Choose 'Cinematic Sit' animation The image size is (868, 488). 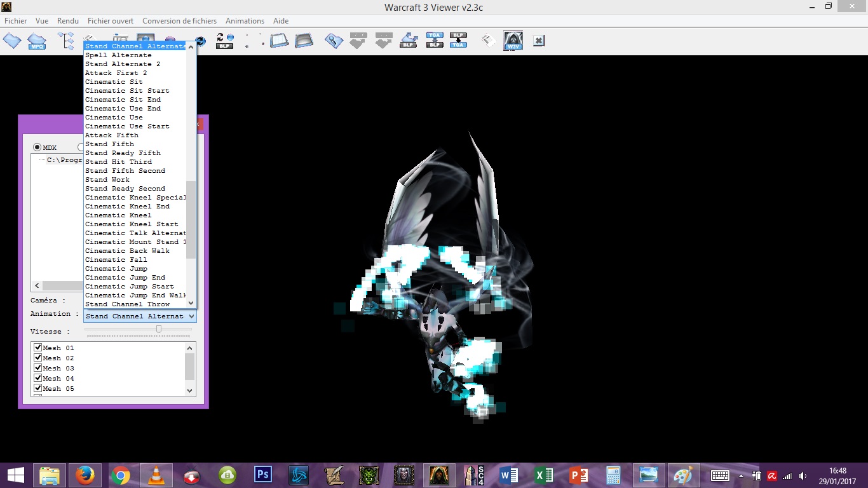point(135,82)
